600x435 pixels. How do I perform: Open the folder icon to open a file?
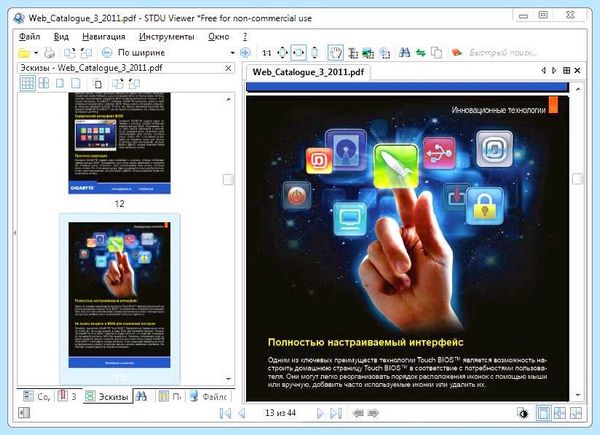pos(24,53)
